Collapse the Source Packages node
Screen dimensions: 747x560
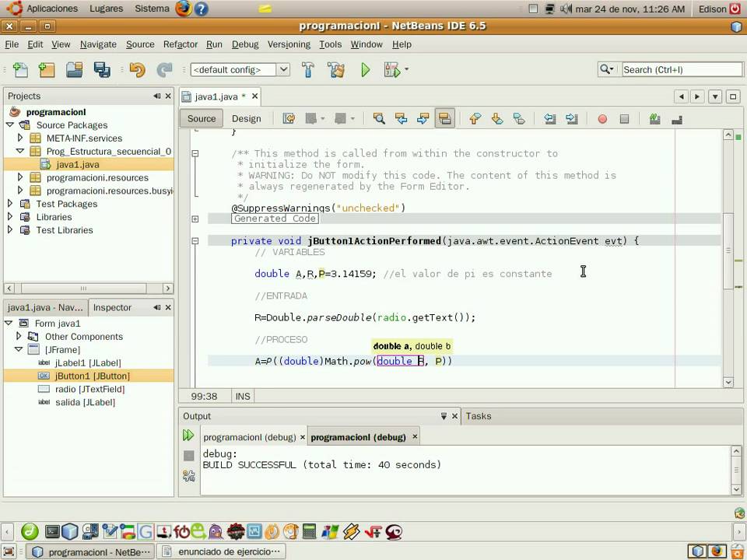point(10,124)
